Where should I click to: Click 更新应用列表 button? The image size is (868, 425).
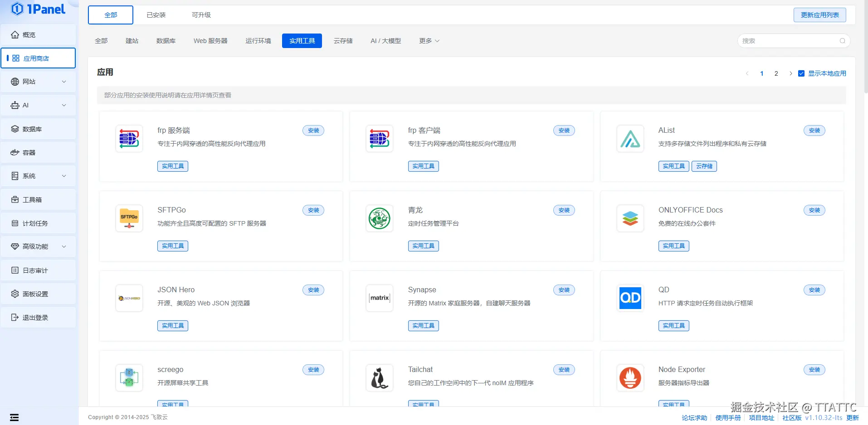[820, 15]
